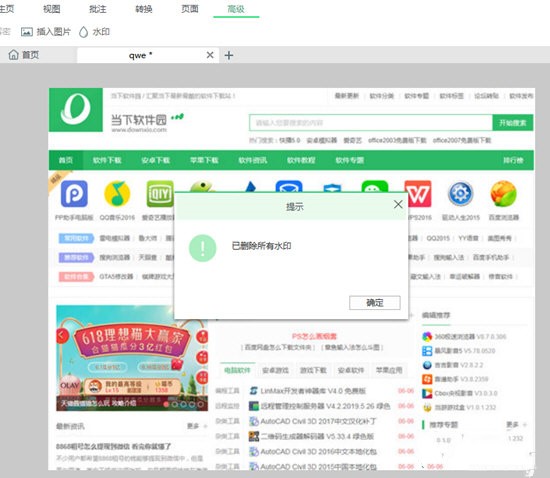
Task: Click the 插入图片 toolbar button
Action: click(x=46, y=32)
